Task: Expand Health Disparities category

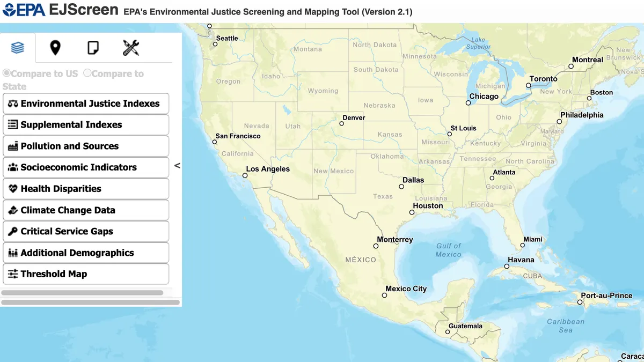Action: (x=86, y=189)
